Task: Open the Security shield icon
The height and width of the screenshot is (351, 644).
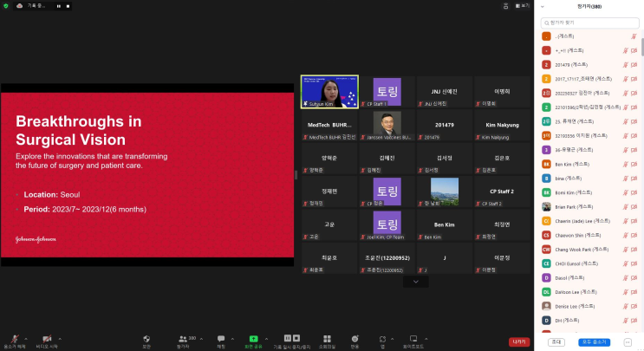Action: pyautogui.click(x=146, y=339)
